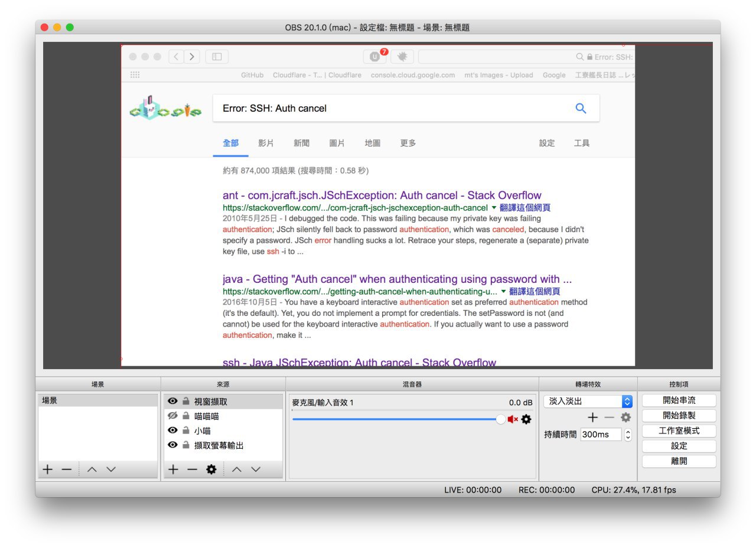Open 設定 from the controls panel
This screenshot has height=548, width=756.
[679, 446]
